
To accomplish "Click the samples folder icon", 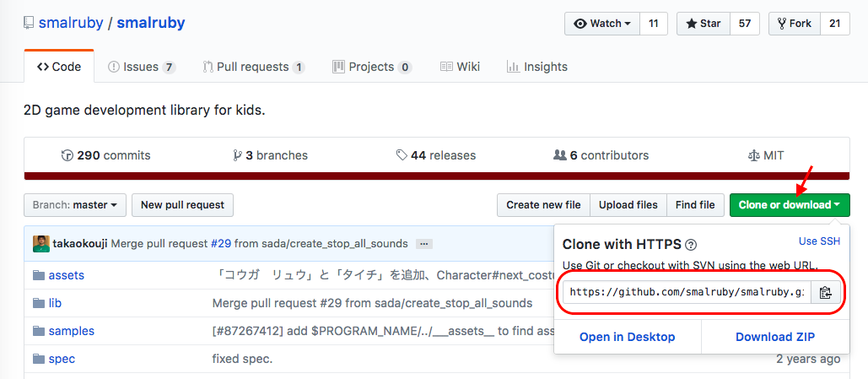I will point(38,331).
